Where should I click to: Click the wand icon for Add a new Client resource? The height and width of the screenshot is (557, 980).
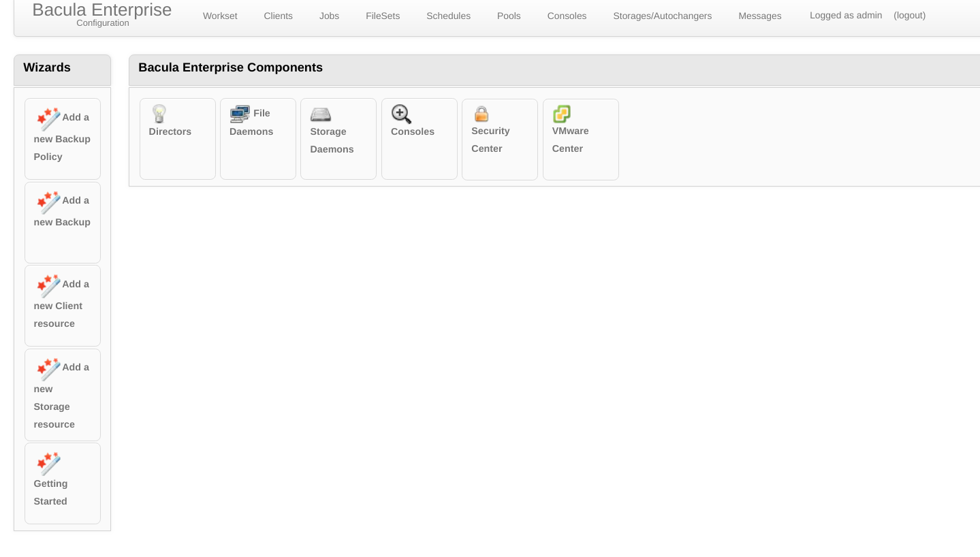(48, 286)
